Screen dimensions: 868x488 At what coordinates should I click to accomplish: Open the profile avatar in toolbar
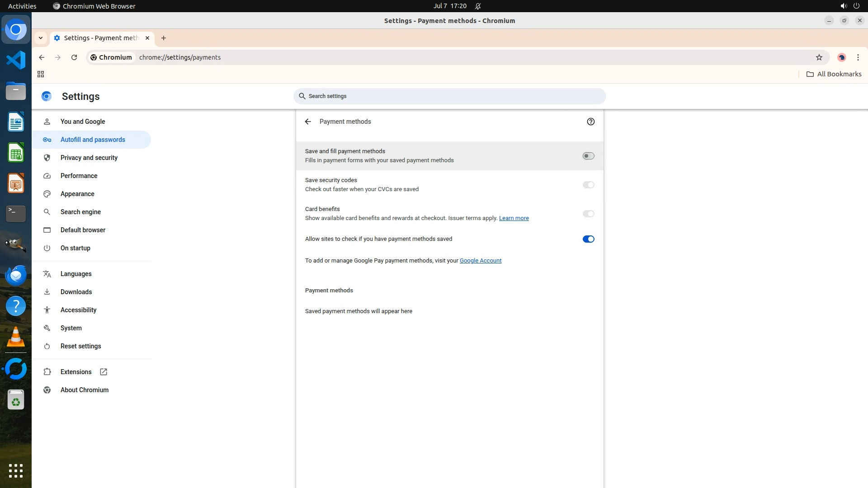(841, 57)
